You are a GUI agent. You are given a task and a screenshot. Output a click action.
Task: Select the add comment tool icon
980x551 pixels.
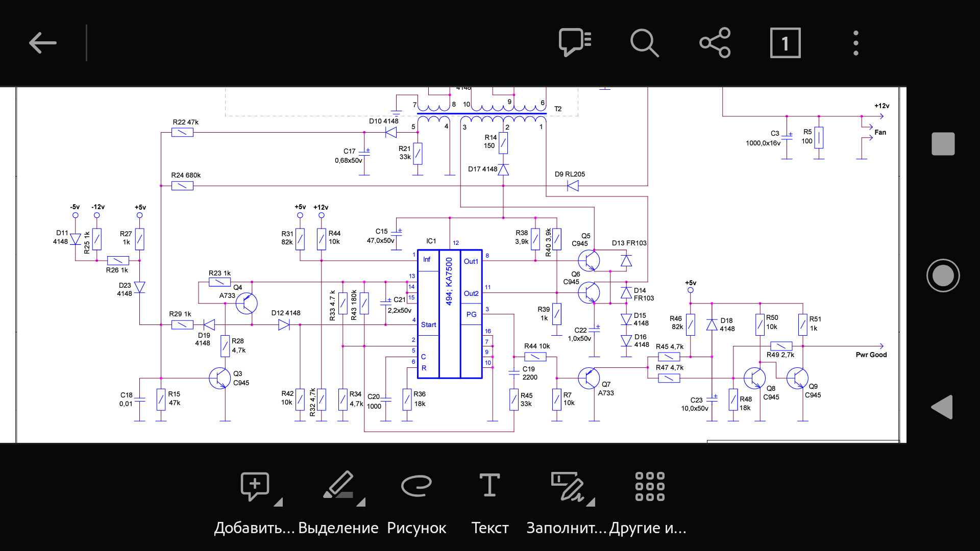pyautogui.click(x=255, y=486)
